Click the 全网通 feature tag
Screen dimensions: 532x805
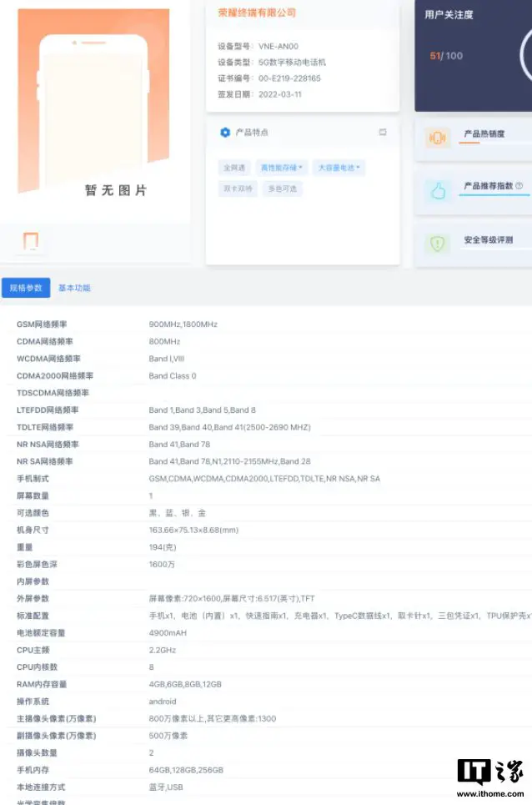point(234,168)
